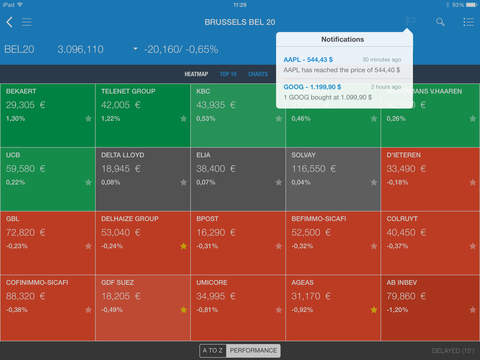Screen dimensions: 480x360
Task: Switch to the HEATMAP tab
Action: click(x=196, y=74)
